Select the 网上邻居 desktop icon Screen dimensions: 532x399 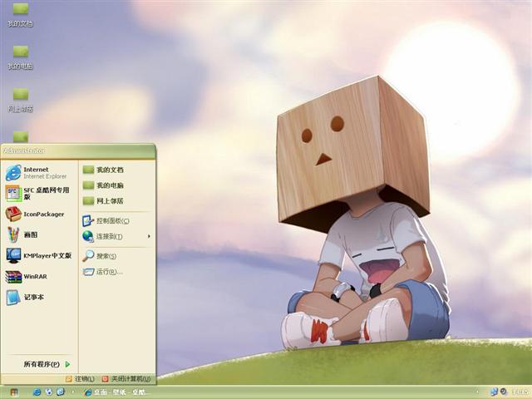click(x=20, y=98)
